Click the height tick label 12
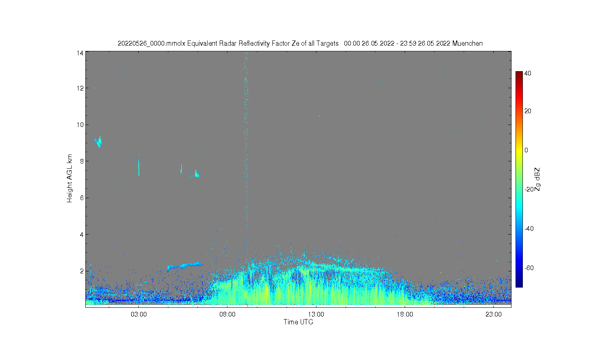Screen dimensions: 607x364 coord(80,88)
